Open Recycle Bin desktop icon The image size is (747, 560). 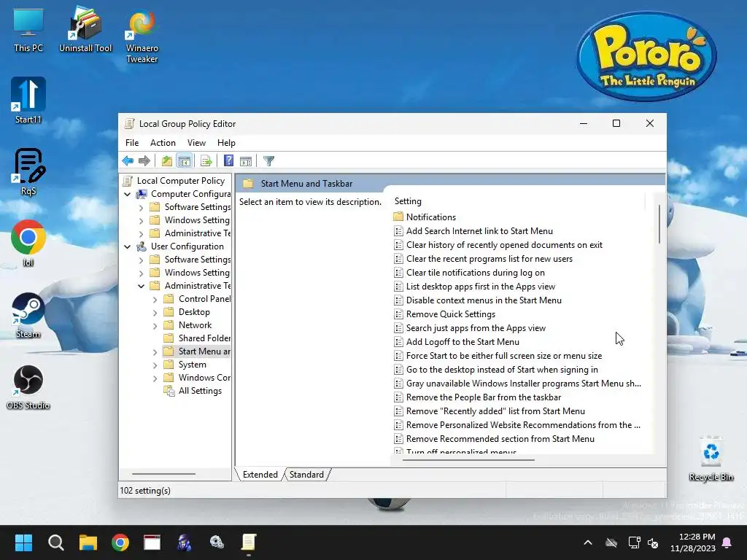[x=711, y=459]
